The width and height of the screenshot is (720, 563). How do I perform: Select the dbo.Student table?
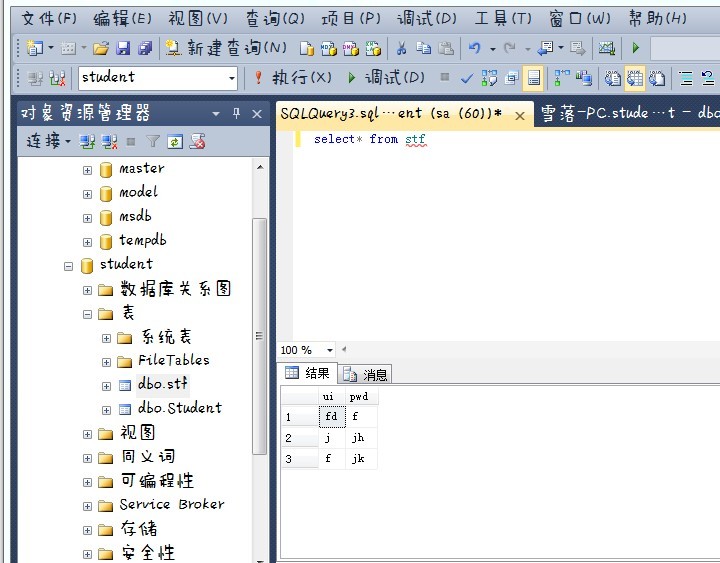[180, 408]
